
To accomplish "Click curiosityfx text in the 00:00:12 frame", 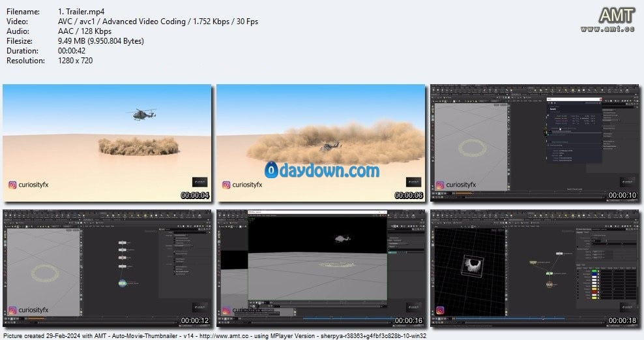I will (34, 310).
